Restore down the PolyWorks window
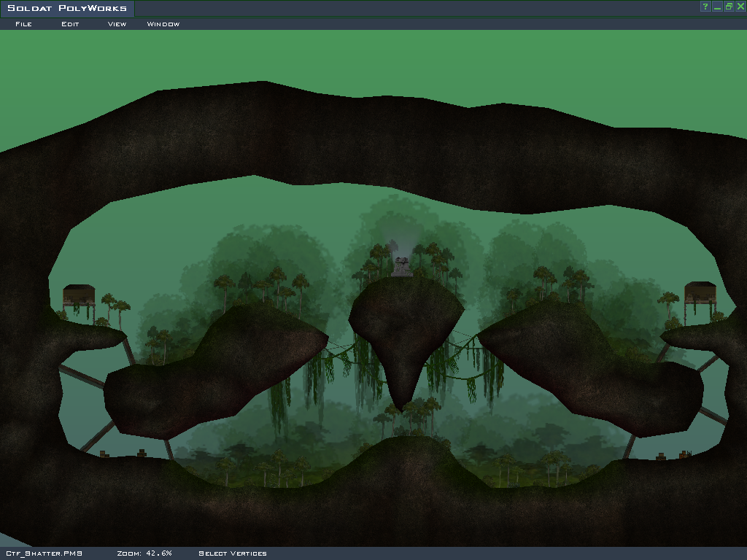This screenshot has height=560, width=747. click(x=729, y=7)
